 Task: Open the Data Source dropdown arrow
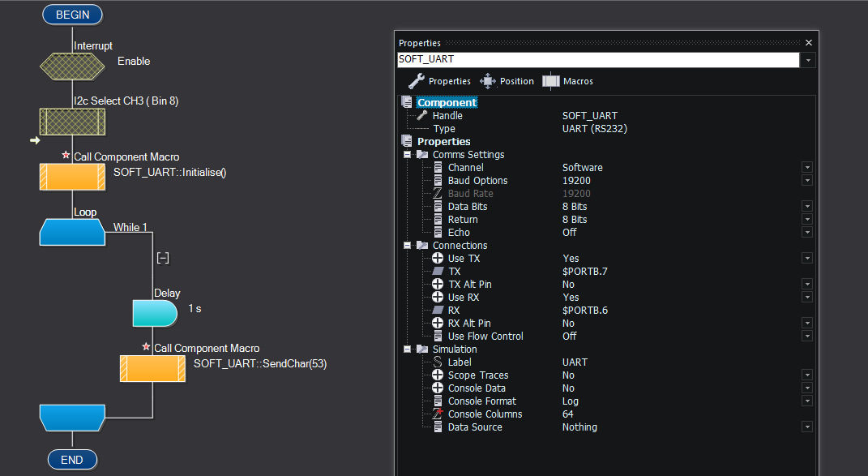(807, 427)
